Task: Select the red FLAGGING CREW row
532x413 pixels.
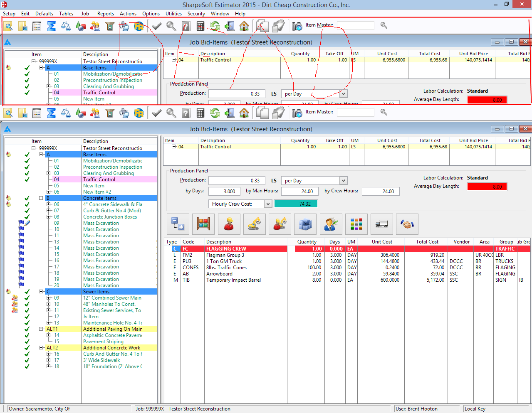Action: click(348, 249)
